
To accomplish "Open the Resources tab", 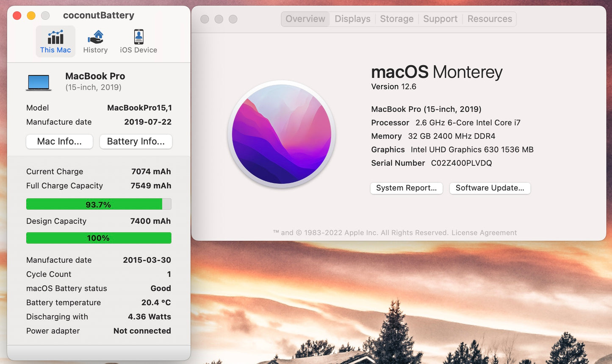I will [x=490, y=19].
